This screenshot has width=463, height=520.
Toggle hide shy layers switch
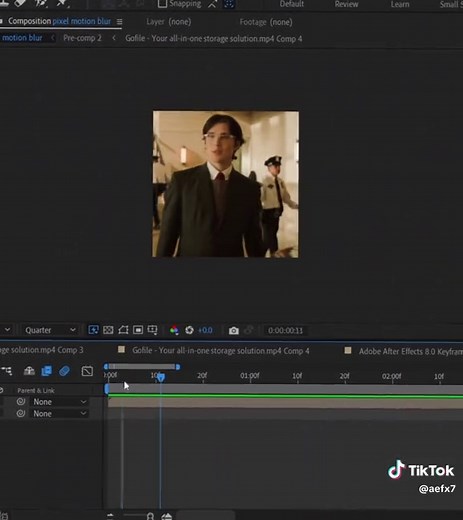pyautogui.click(x=29, y=371)
